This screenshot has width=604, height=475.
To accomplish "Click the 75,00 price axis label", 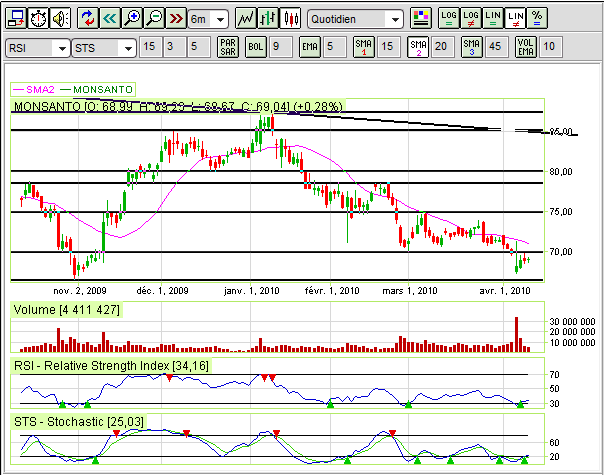I will tap(561, 212).
